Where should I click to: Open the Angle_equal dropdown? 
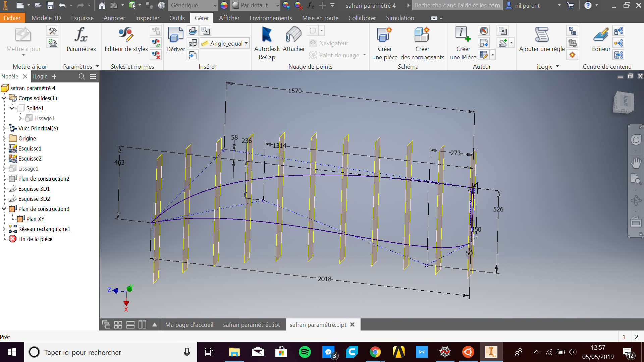pyautogui.click(x=246, y=43)
